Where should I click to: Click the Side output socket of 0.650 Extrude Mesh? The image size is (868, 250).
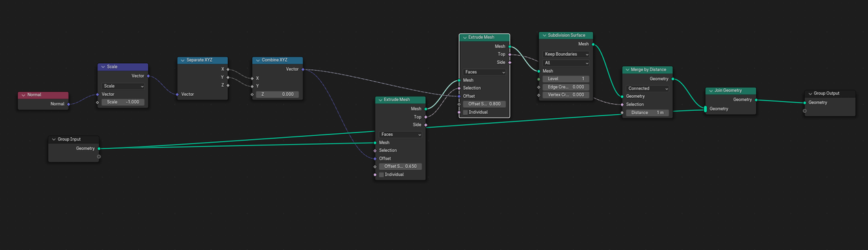pyautogui.click(x=426, y=125)
